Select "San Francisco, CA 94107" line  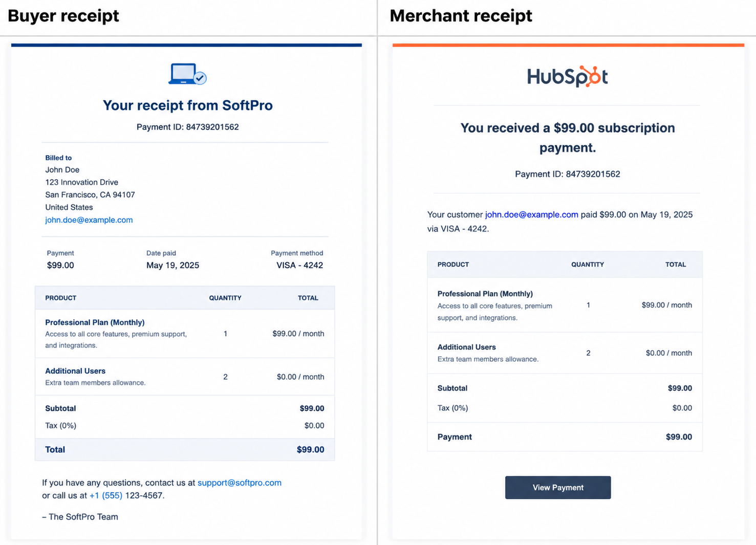click(x=90, y=195)
